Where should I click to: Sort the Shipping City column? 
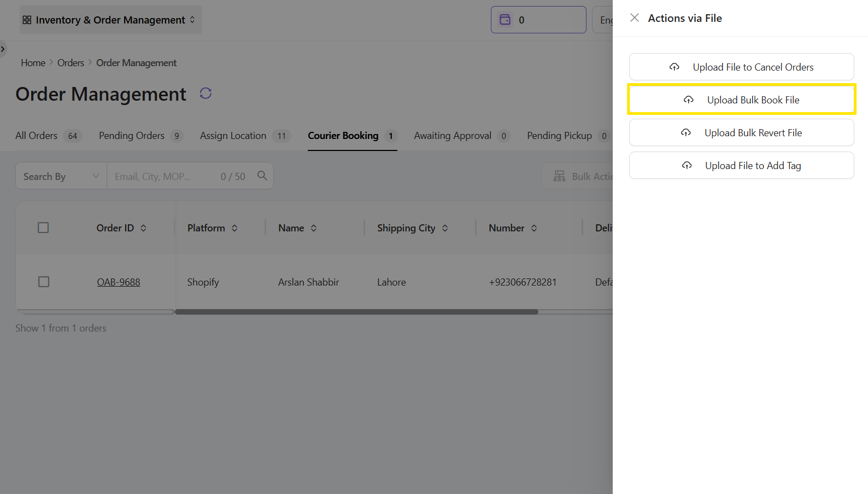click(445, 228)
